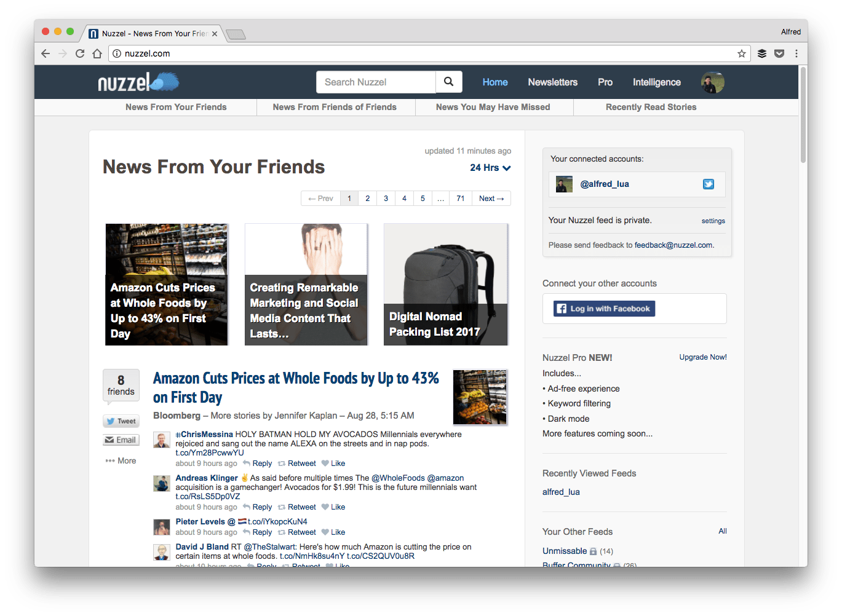
Task: Click Home in top navigation
Action: (x=495, y=82)
